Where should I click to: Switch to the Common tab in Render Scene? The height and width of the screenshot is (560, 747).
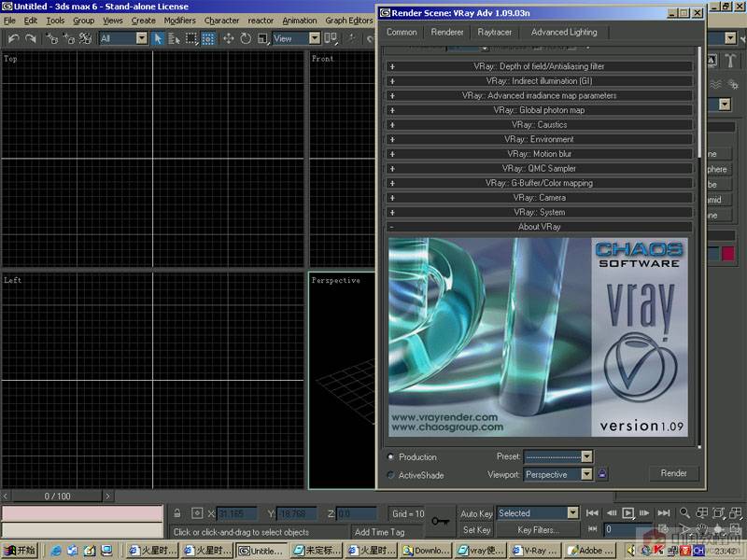pyautogui.click(x=402, y=32)
